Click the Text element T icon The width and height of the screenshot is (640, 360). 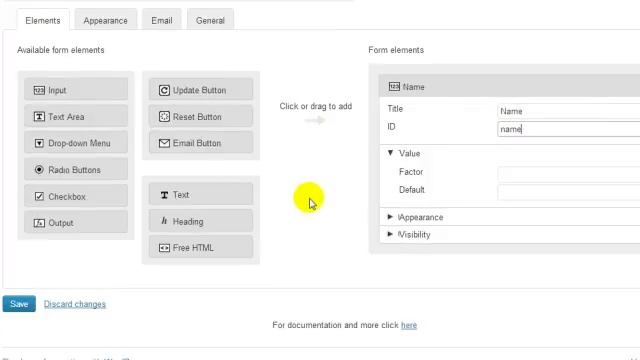[x=164, y=195]
